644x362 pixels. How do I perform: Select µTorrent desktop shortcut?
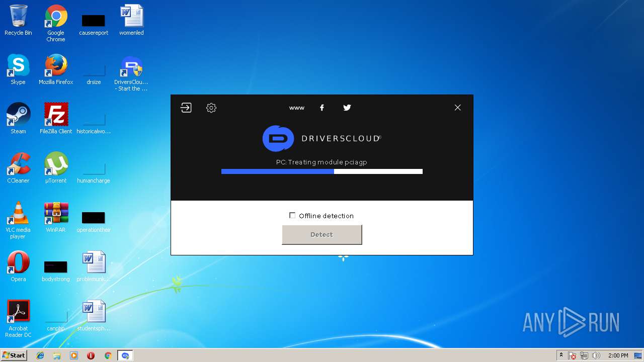tap(56, 168)
